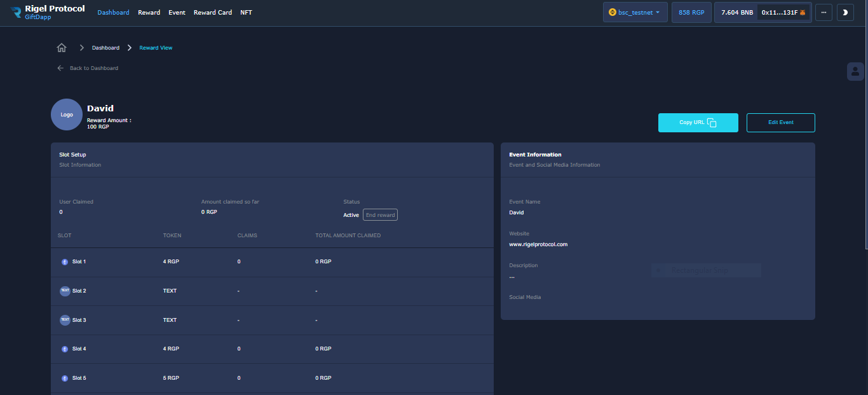Open the Reward Card menu item

tap(212, 13)
